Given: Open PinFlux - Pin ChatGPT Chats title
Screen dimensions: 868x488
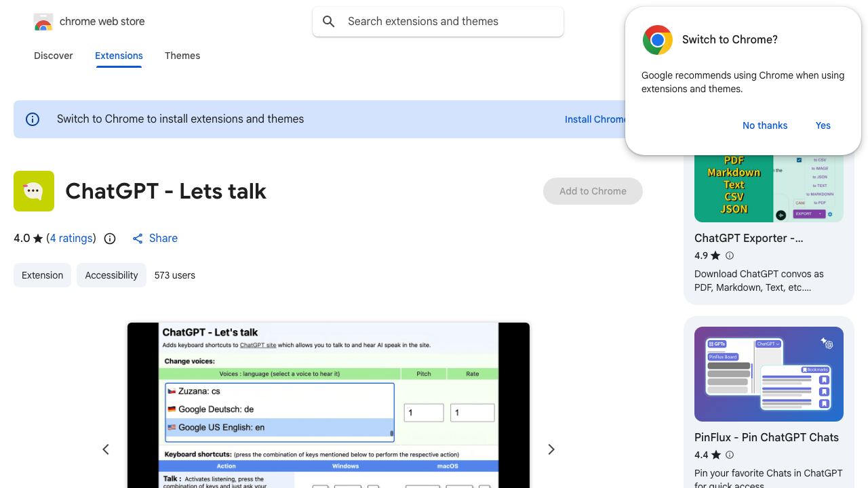Looking at the screenshot, I should [x=766, y=438].
